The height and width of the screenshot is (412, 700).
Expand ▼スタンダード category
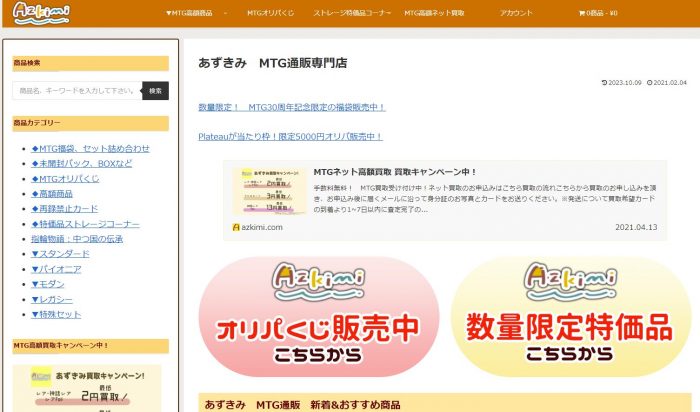(60, 254)
